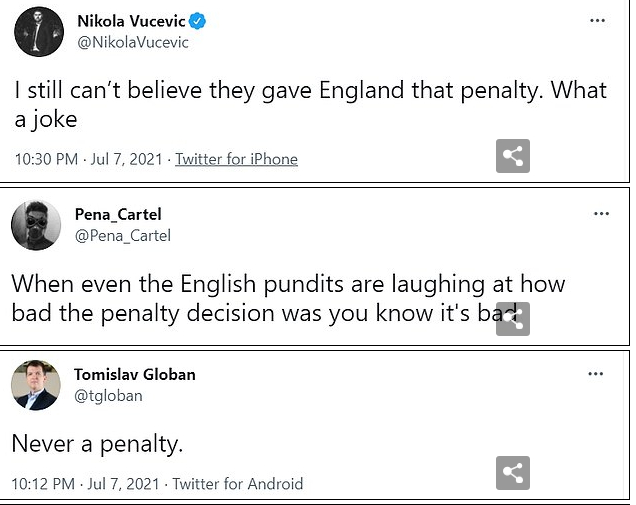This screenshot has height=505, width=636.
Task: Click the @NikolaVucevic handle
Action: click(x=132, y=43)
